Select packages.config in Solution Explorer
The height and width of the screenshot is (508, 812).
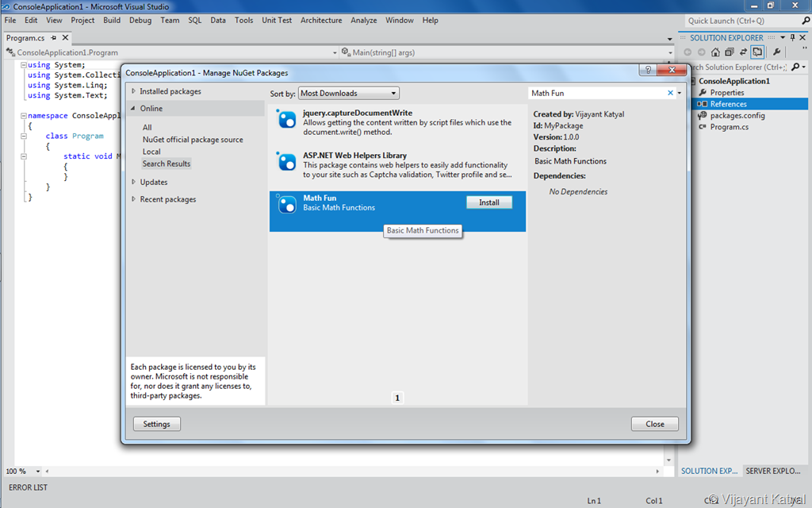(x=737, y=115)
